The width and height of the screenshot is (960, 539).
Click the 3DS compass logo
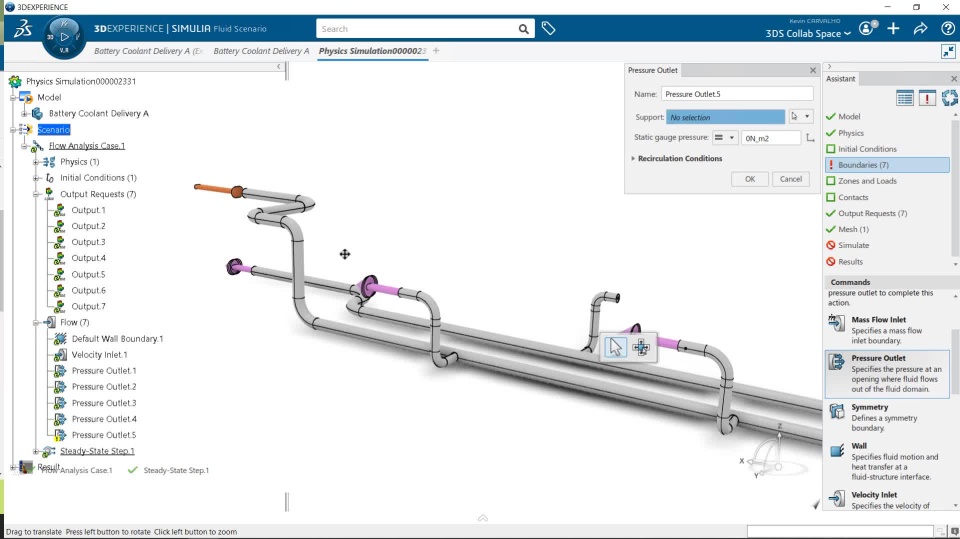(23, 28)
